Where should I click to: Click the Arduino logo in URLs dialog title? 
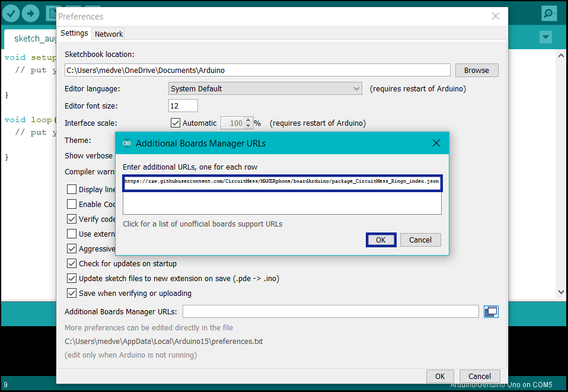pyautogui.click(x=127, y=144)
